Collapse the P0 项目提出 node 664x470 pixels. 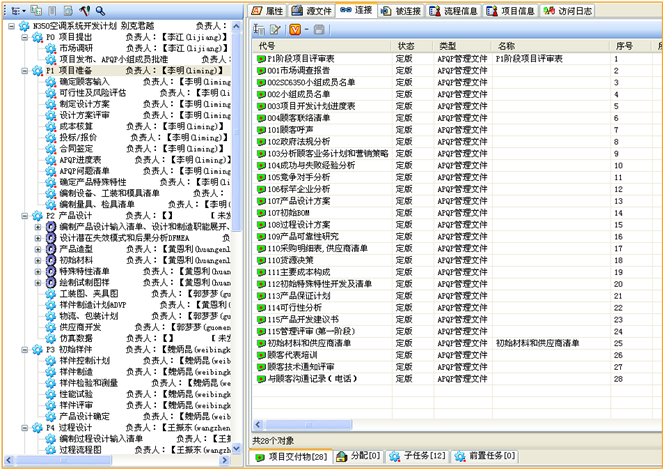(x=25, y=37)
